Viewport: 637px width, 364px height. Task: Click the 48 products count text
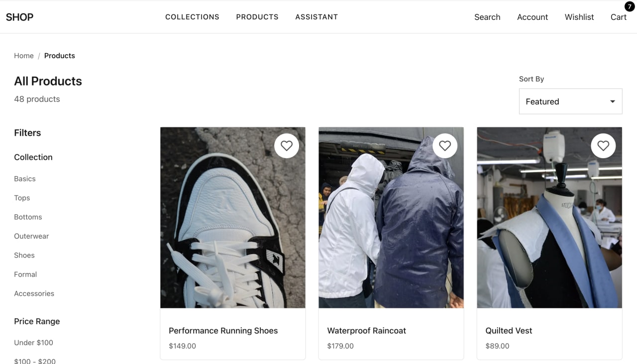click(x=37, y=99)
